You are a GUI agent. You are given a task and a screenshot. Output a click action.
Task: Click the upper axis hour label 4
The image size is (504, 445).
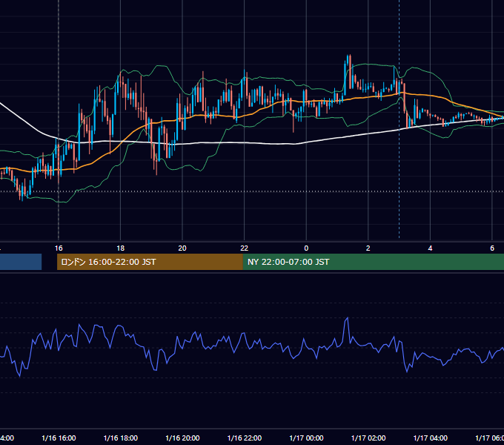tap(430, 248)
